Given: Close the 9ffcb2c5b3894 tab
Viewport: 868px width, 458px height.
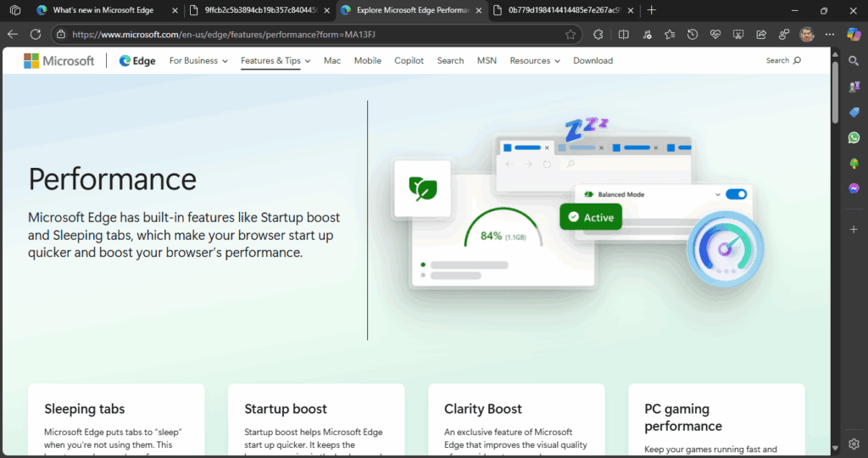Looking at the screenshot, I should [x=326, y=10].
